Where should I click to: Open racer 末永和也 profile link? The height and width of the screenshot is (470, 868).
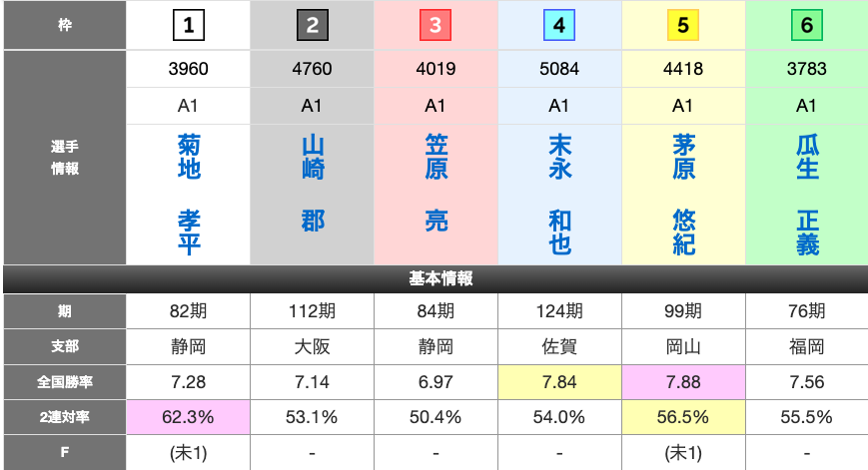tap(559, 195)
